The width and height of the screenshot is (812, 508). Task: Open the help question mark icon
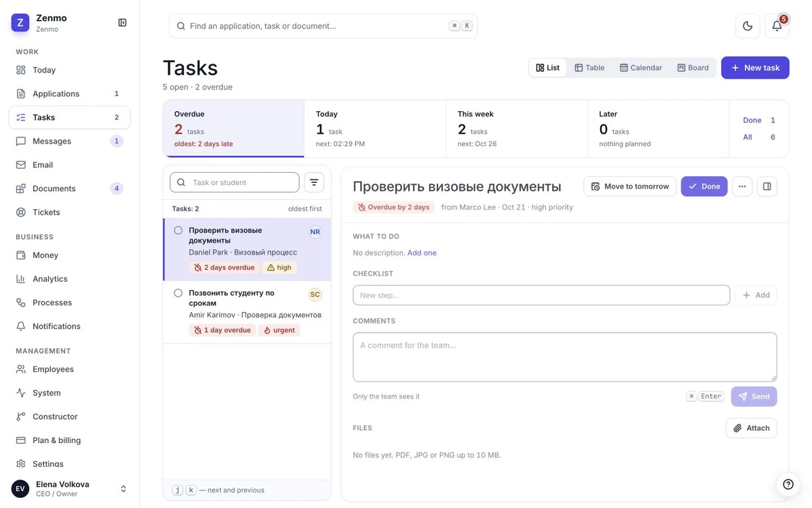[x=788, y=484]
